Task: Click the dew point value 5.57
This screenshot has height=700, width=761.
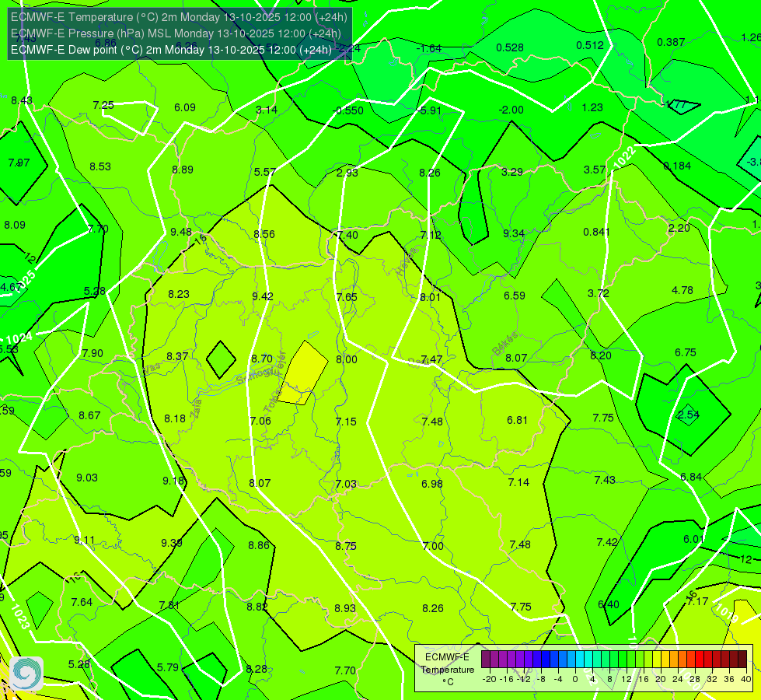Action: [x=265, y=172]
